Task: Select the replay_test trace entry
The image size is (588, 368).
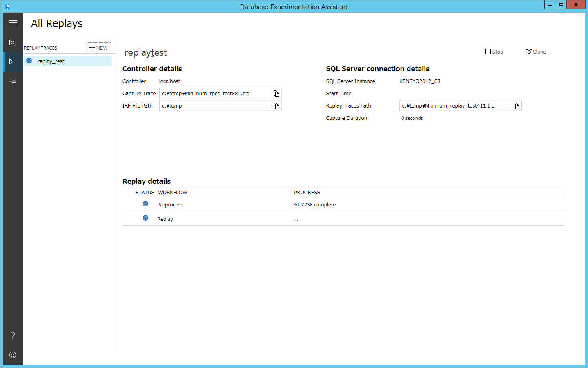Action: (x=68, y=61)
